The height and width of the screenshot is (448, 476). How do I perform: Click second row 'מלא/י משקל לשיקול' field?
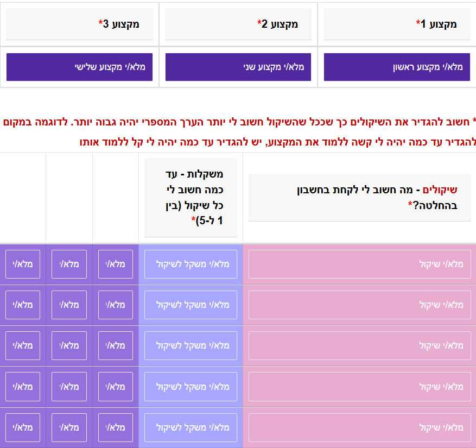(191, 305)
